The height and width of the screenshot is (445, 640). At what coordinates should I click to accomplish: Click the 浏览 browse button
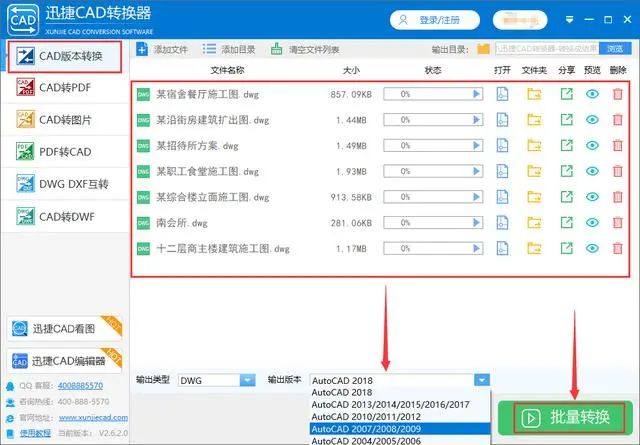[x=615, y=49]
